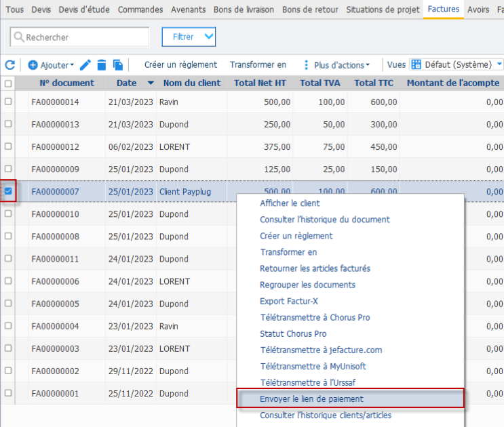Choose Envoyer le lien de paiement
This screenshot has width=504, height=427.
coord(350,399)
